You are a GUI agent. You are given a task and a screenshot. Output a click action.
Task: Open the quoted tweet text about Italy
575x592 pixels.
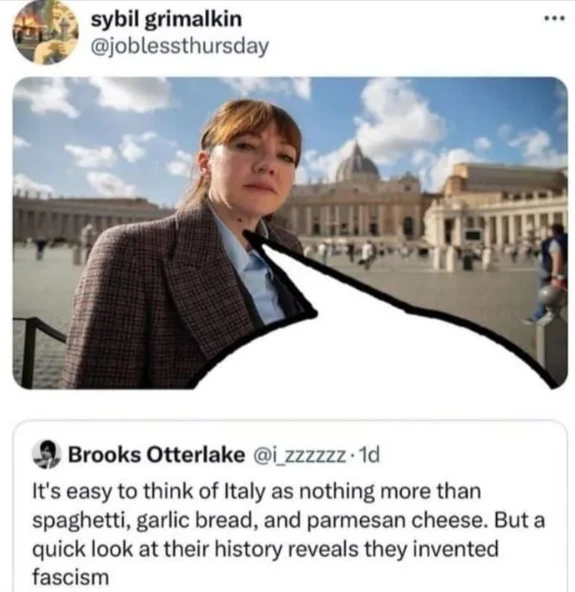click(288, 534)
